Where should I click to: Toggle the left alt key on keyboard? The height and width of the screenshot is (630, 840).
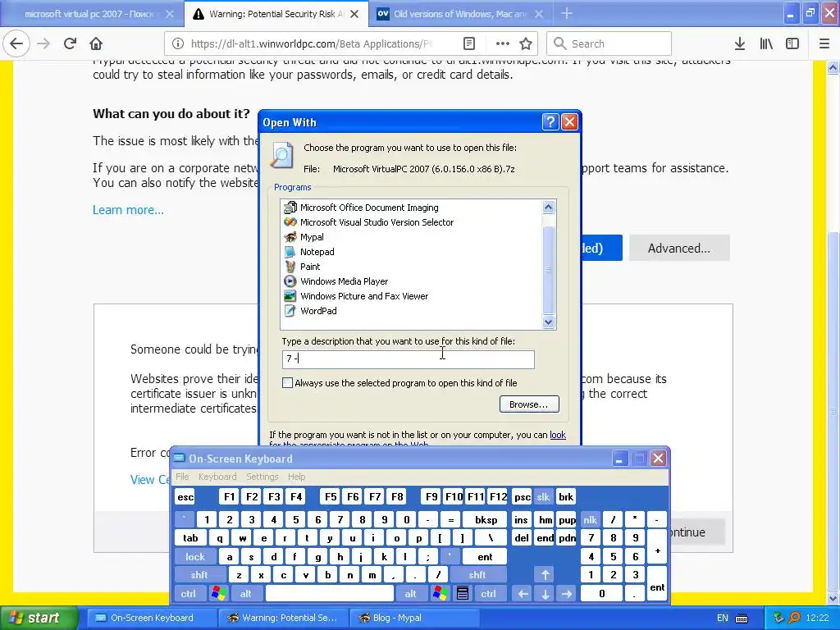(x=245, y=594)
